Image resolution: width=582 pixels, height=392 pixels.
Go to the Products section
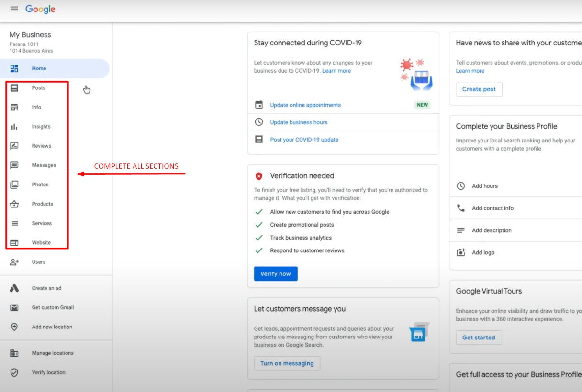pyautogui.click(x=43, y=204)
